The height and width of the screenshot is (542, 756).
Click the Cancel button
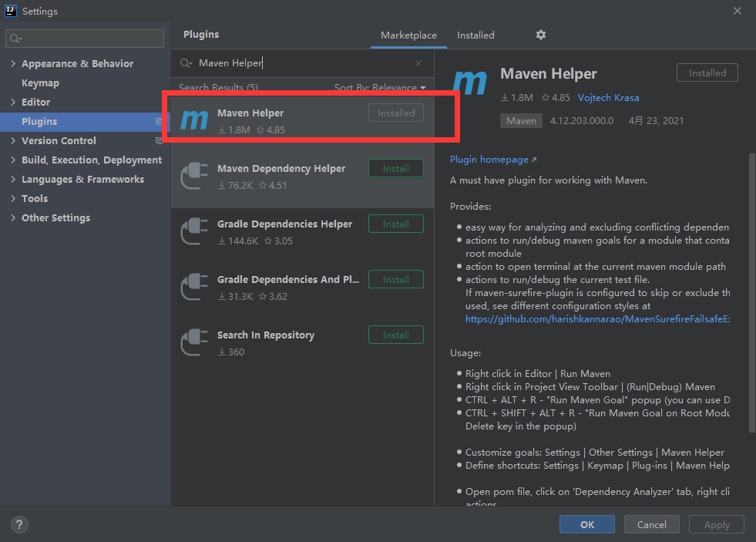click(652, 524)
